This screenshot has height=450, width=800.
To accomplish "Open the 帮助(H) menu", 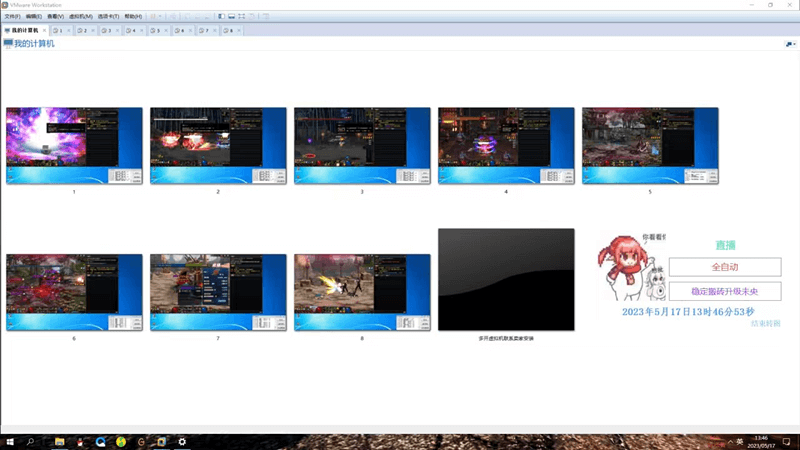I will 133,16.
